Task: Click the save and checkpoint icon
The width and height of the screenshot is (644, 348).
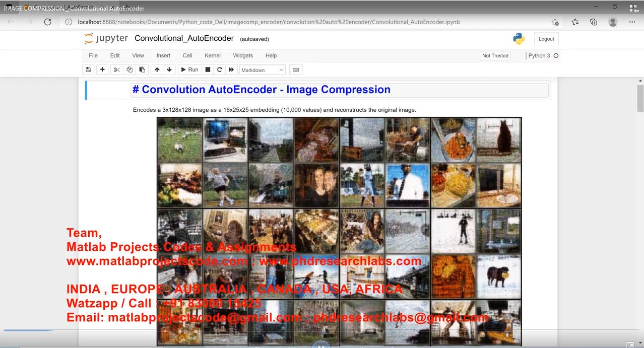Action: (89, 70)
